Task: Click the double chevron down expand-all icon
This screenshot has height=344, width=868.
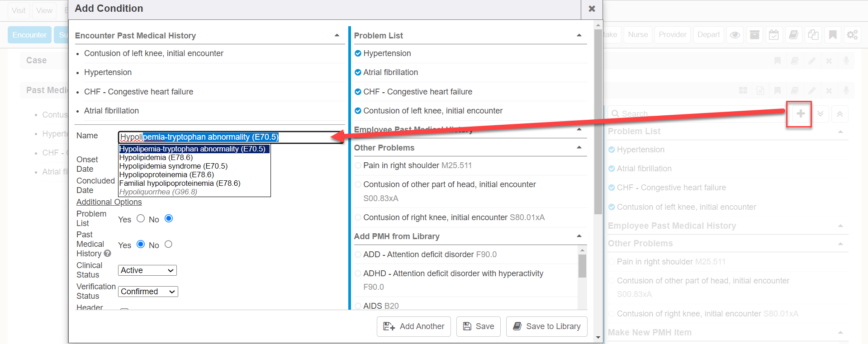Action: 820,114
